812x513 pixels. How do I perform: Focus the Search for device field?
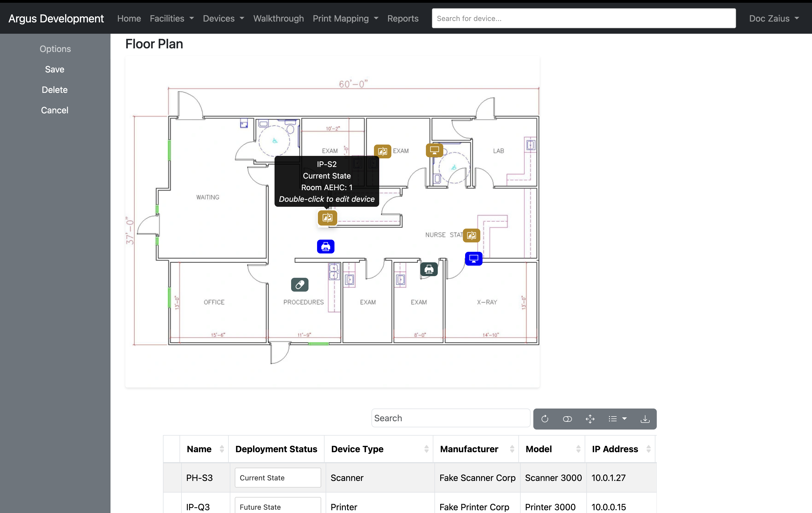coord(584,19)
